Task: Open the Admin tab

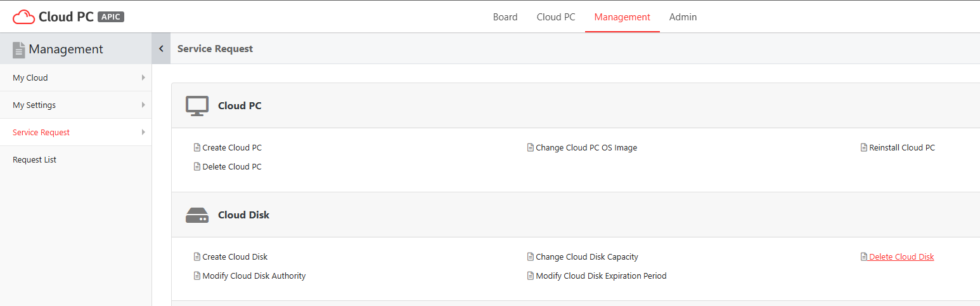Action: pos(683,17)
